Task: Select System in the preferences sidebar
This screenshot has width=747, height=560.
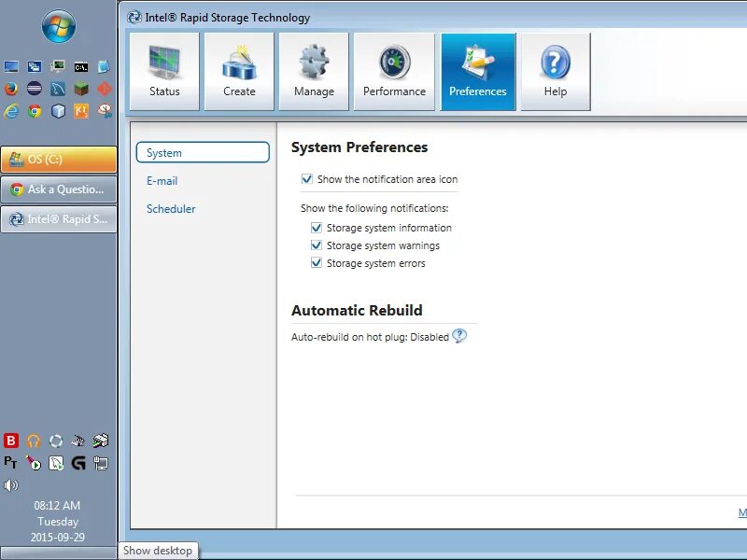Action: tap(203, 152)
